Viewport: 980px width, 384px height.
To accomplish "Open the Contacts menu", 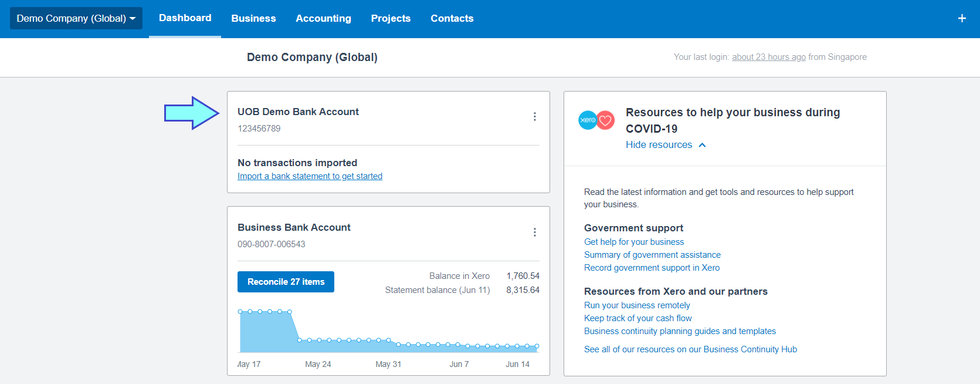I will (452, 18).
